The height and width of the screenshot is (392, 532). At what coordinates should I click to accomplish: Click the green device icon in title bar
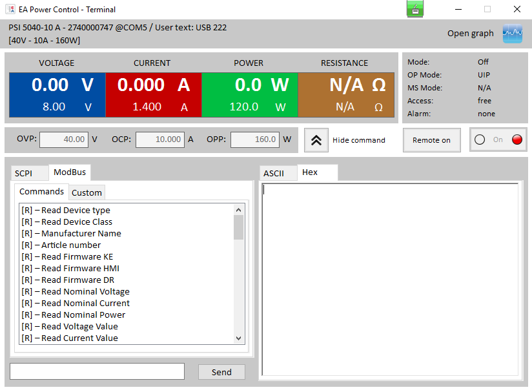pyautogui.click(x=415, y=9)
